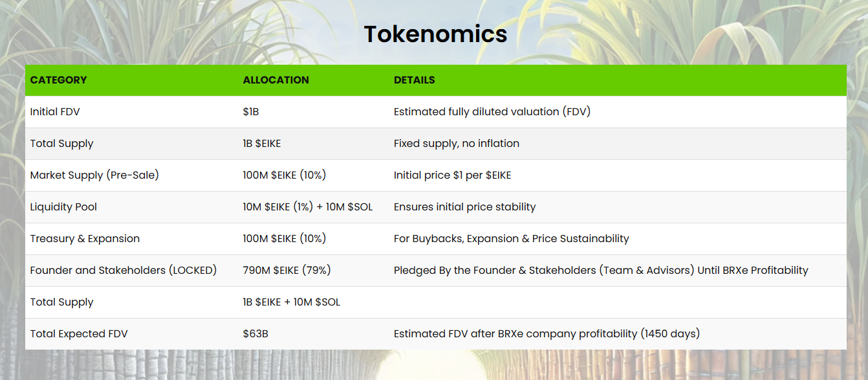Click the 10M $EIKE + 10M $SOL allocation cell
868x380 pixels.
(x=307, y=207)
